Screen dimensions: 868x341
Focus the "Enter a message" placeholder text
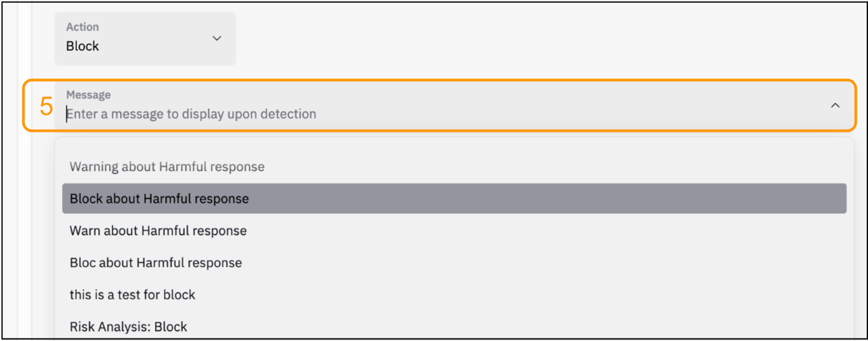click(x=191, y=114)
